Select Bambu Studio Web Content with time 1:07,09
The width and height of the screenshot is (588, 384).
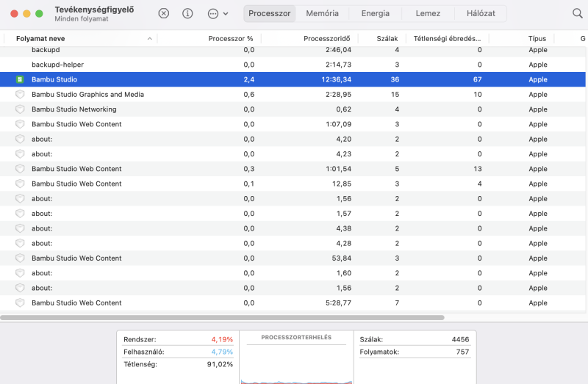[x=293, y=124]
